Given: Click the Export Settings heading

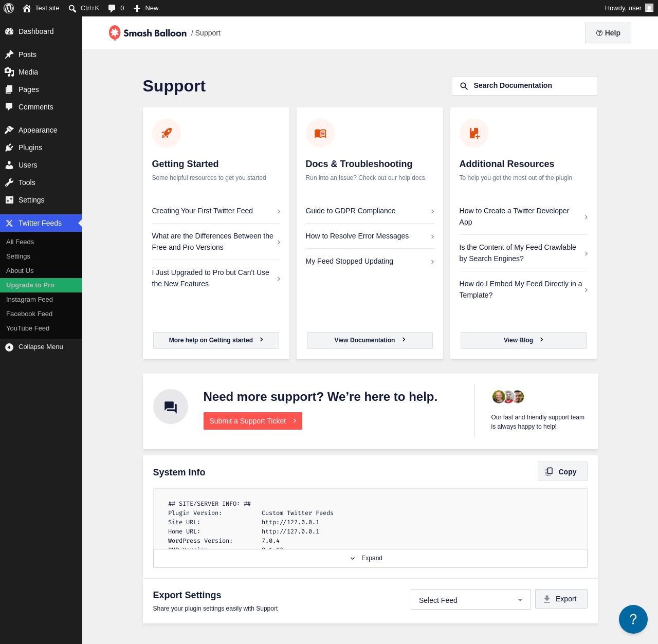Looking at the screenshot, I should [187, 595].
